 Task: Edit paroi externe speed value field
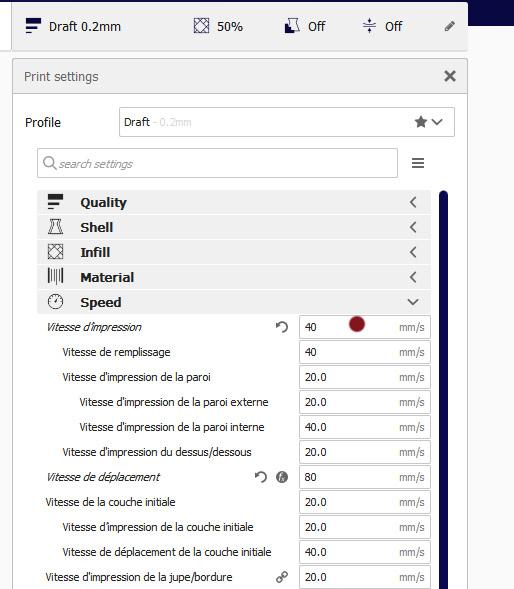[x=364, y=402]
